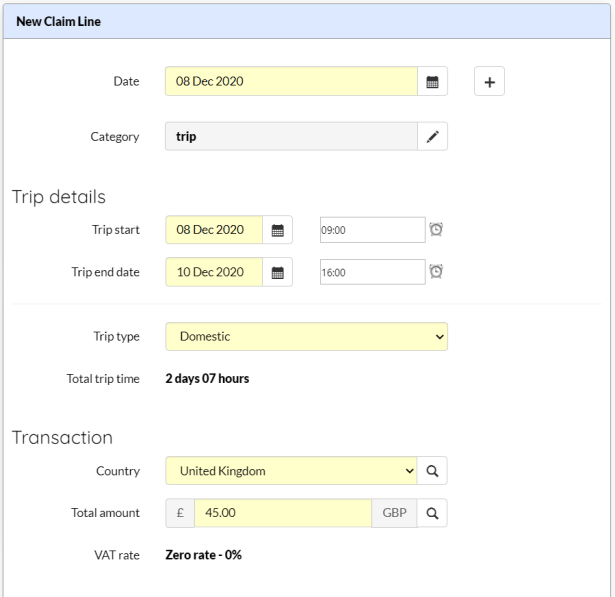
Task: Click the Total amount field showing 45.00
Action: [x=283, y=513]
